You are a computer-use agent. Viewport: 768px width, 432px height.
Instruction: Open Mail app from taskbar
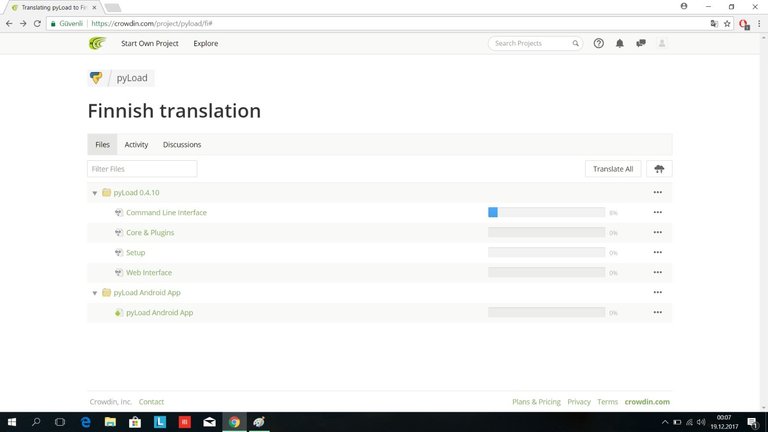point(209,422)
